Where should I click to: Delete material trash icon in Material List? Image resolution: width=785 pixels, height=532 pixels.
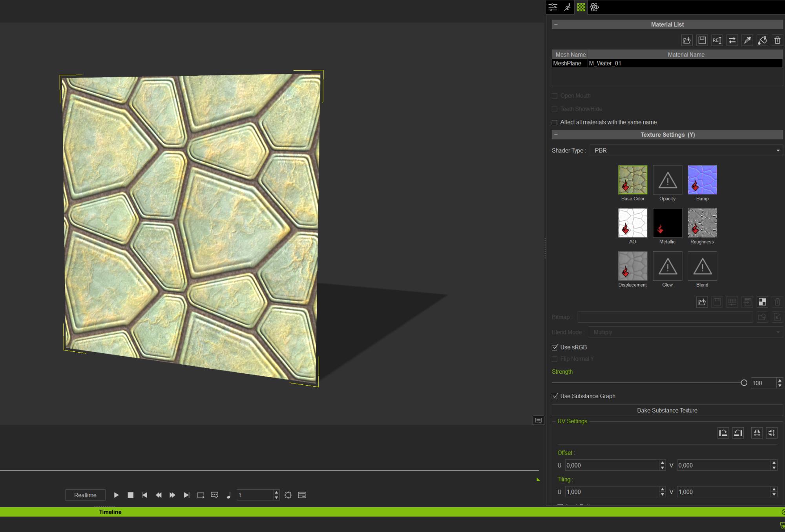(777, 40)
